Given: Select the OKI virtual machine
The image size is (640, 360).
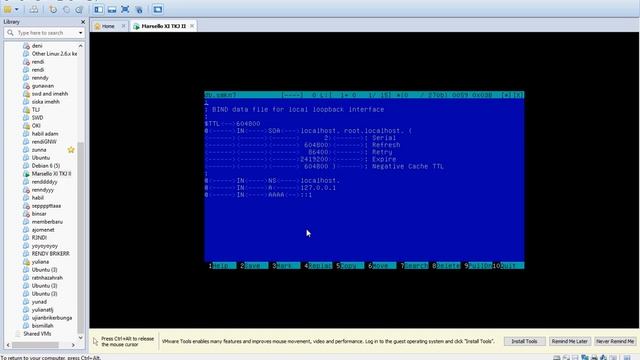Looking at the screenshot, I should (x=36, y=126).
